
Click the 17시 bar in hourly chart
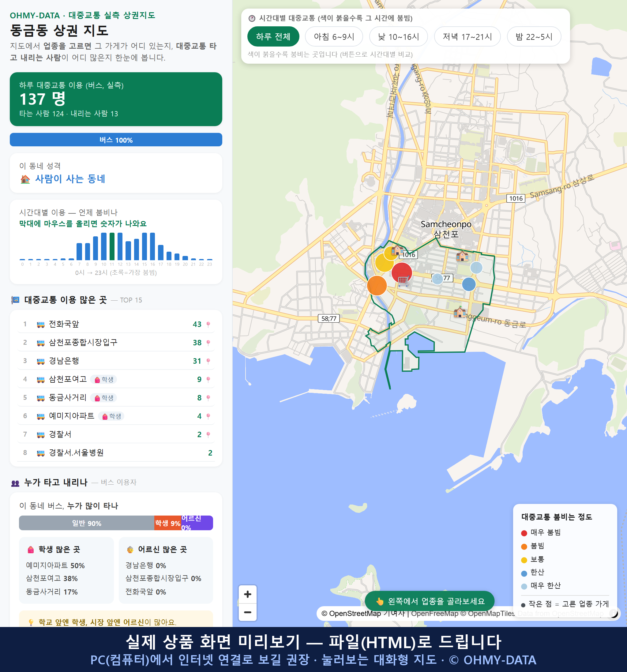coord(161,252)
